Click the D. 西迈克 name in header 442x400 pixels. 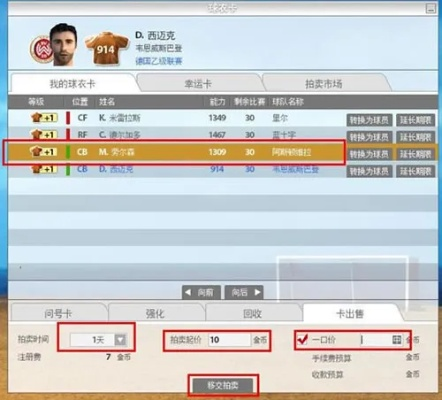pyautogui.click(x=155, y=35)
